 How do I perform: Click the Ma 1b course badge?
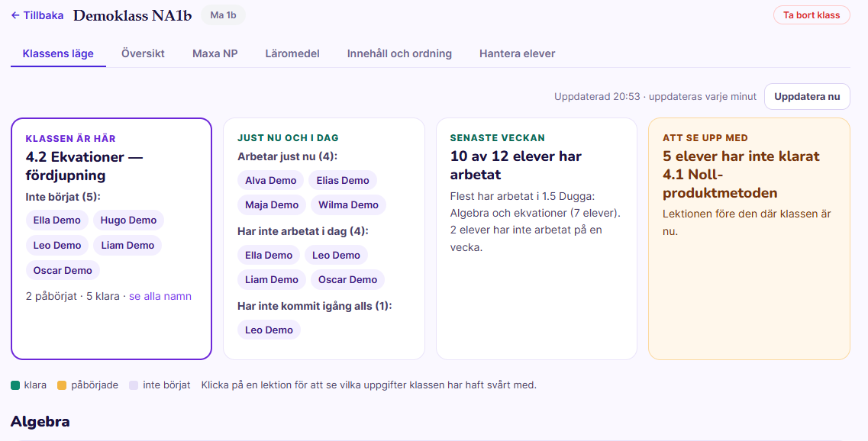[223, 15]
